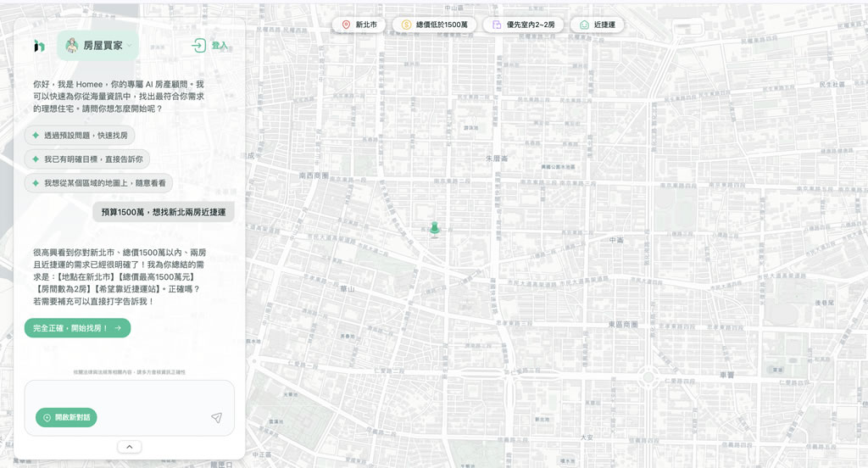Click the paper plane send icon

(216, 418)
